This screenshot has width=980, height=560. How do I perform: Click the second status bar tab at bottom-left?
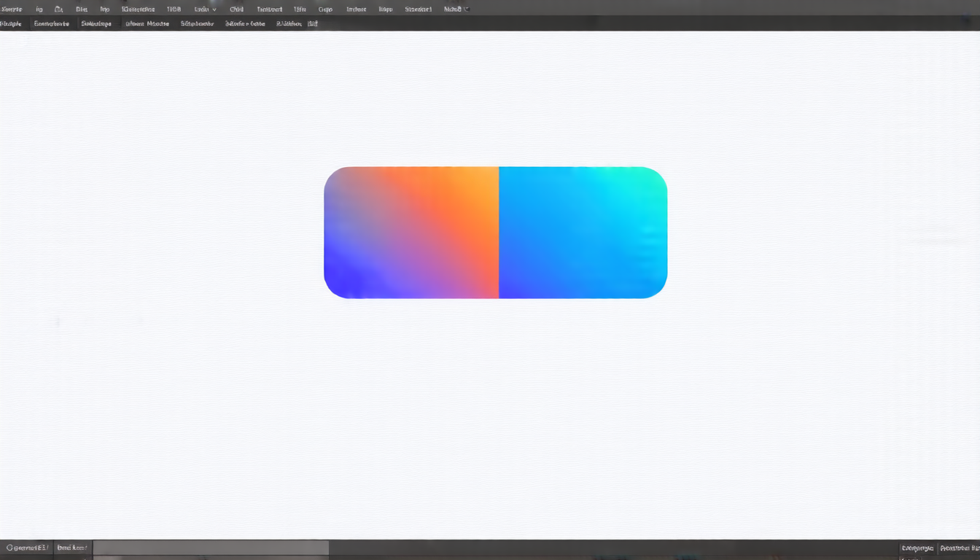point(72,548)
